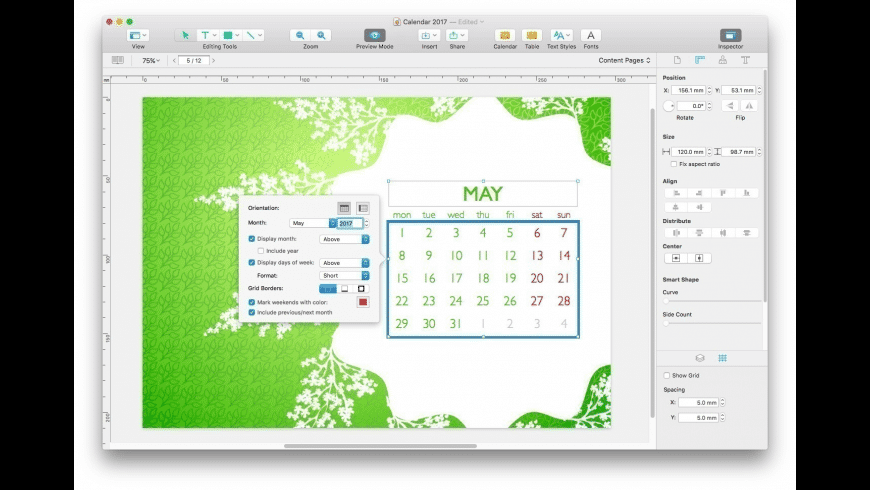Switch to the Appearance inspector tab

(x=722, y=60)
